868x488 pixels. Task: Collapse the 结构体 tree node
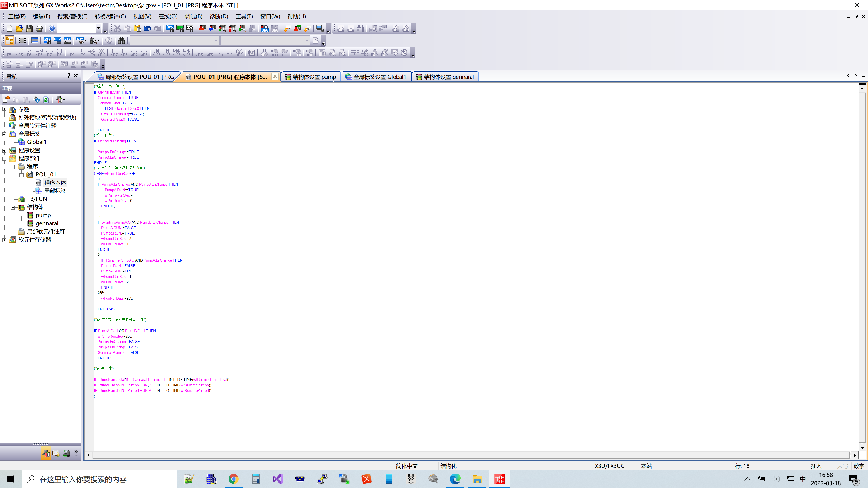coord(13,207)
